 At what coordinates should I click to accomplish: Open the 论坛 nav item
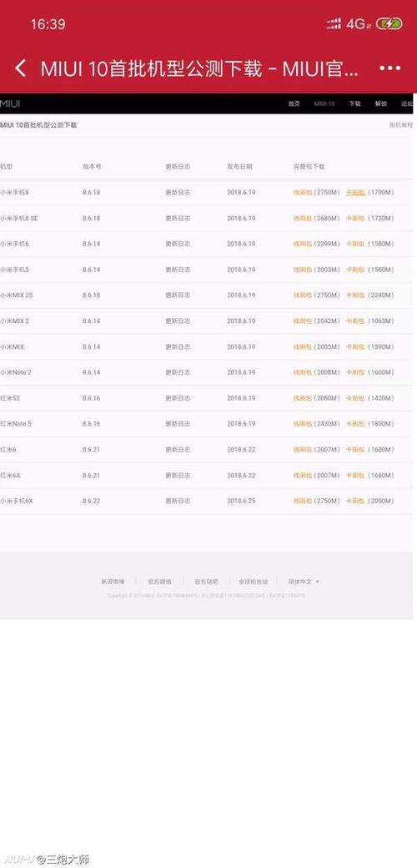407,103
